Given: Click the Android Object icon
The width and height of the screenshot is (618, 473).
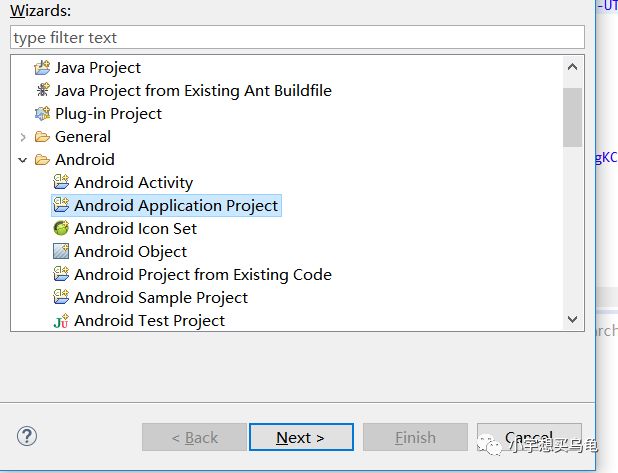Looking at the screenshot, I should click(x=61, y=252).
